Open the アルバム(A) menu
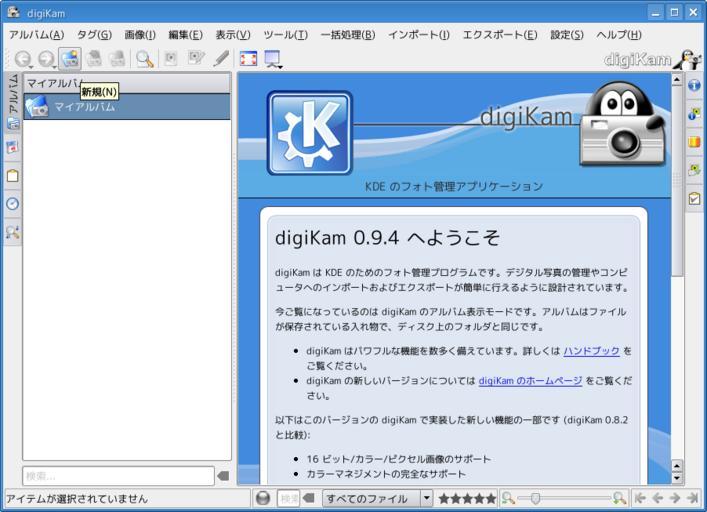 pos(36,35)
